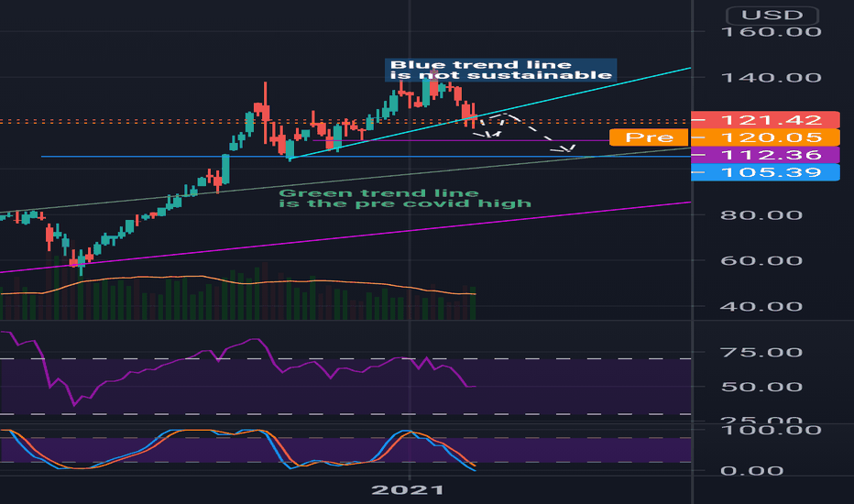Select the 'Blue trend line is not sustainable' annotation
This screenshot has width=854, height=504.
coord(500,70)
